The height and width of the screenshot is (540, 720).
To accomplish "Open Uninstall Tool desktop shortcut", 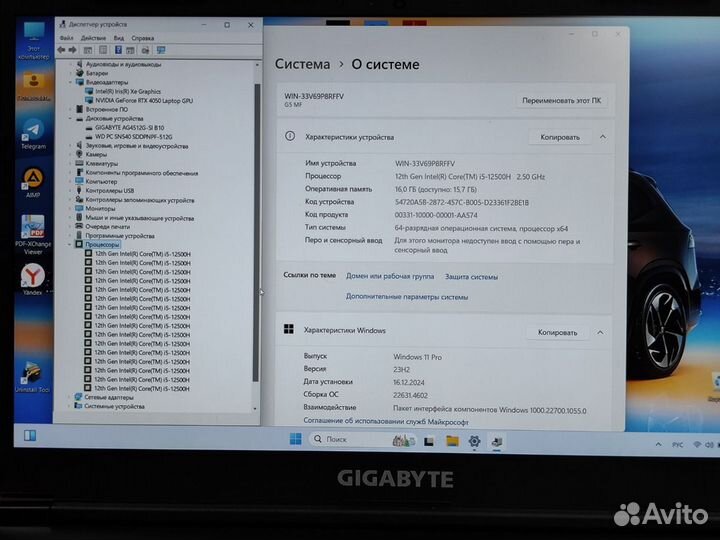I will (x=32, y=377).
